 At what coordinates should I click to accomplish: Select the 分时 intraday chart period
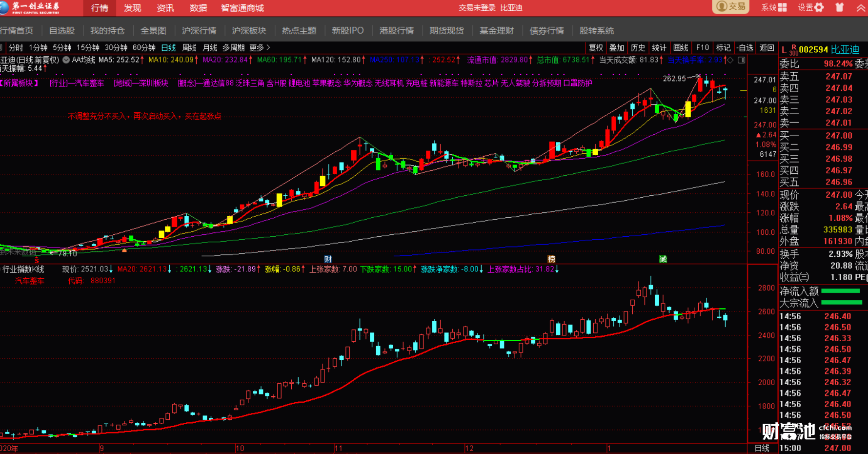[16, 48]
